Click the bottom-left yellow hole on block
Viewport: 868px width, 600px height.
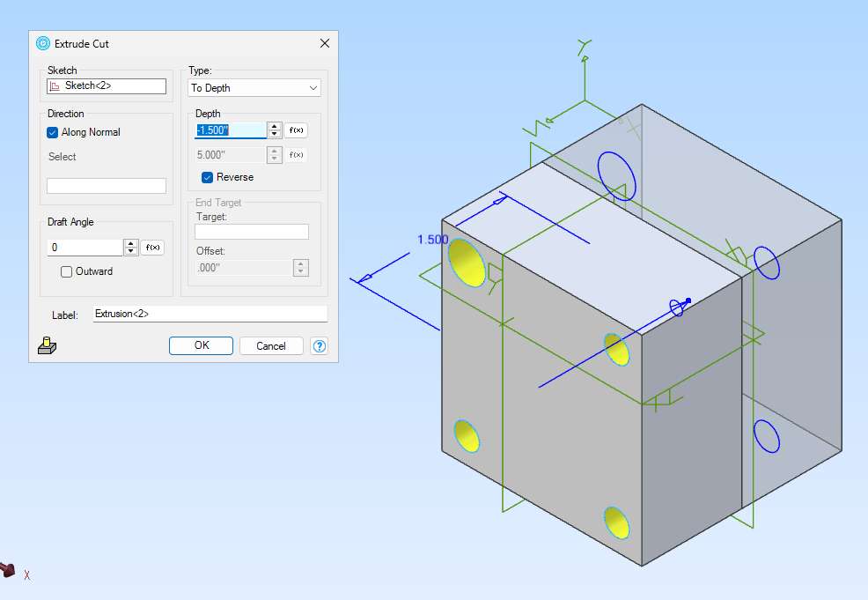[467, 436]
